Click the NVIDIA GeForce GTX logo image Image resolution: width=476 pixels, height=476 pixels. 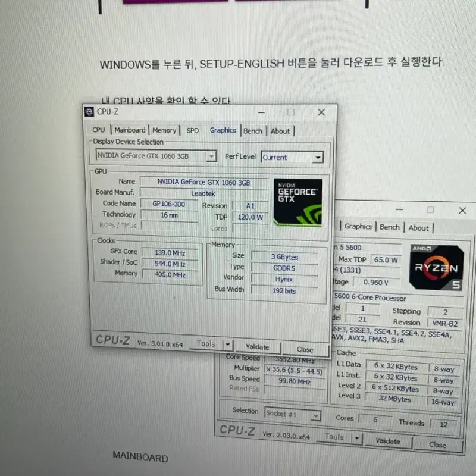298,203
